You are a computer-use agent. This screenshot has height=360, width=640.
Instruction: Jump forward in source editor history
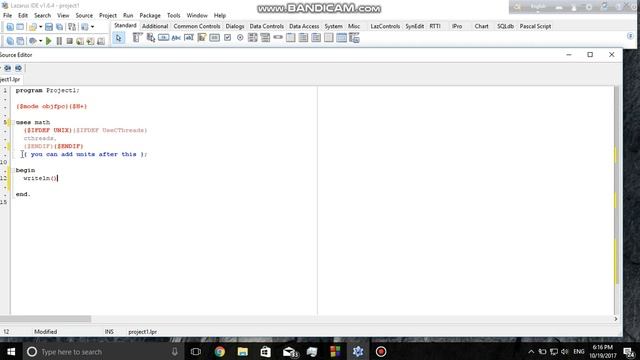(18, 68)
